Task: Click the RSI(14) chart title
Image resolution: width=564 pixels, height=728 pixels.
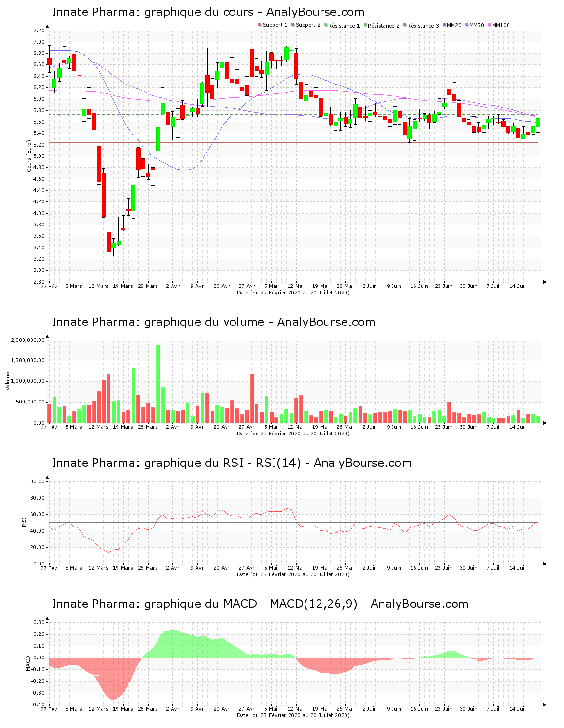Action: click(232, 463)
